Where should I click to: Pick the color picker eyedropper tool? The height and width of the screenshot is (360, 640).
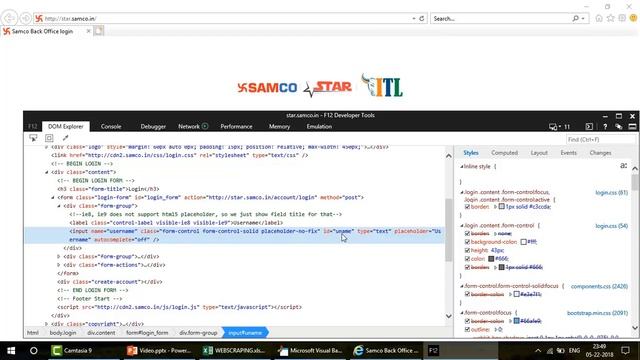click(x=65, y=138)
